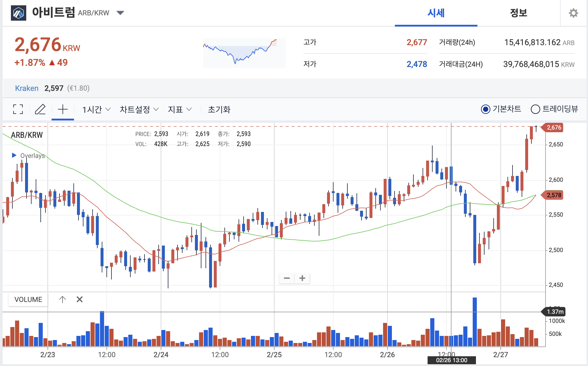Image resolution: width=588 pixels, height=366 pixels.
Task: Open the settings gear icon
Action: [573, 13]
